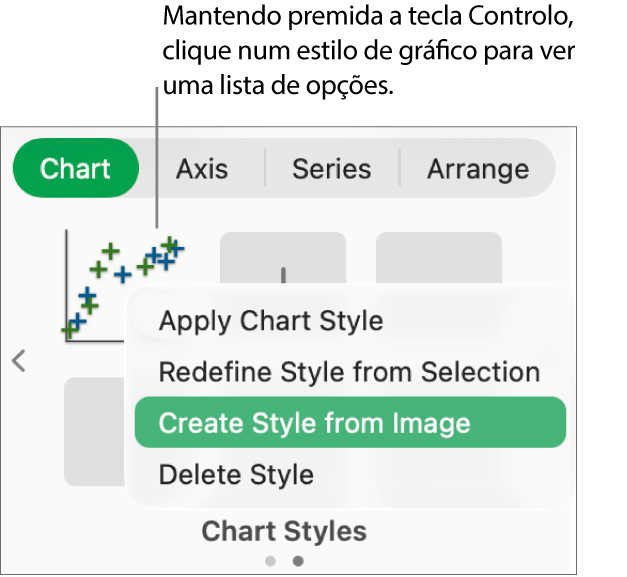Viewport: 627px width, 577px height.
Task: Switch to the Chart tab
Action: click(x=75, y=169)
